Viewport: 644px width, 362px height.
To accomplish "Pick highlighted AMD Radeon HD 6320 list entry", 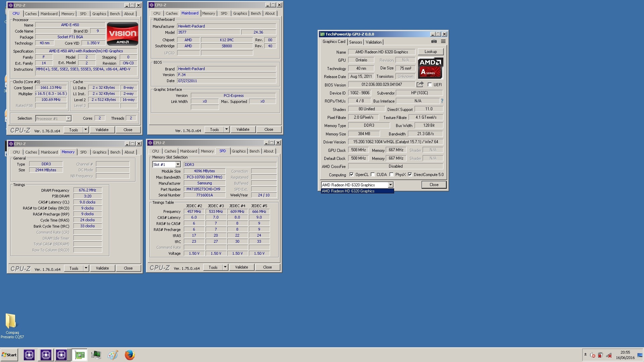I will pyautogui.click(x=357, y=191).
